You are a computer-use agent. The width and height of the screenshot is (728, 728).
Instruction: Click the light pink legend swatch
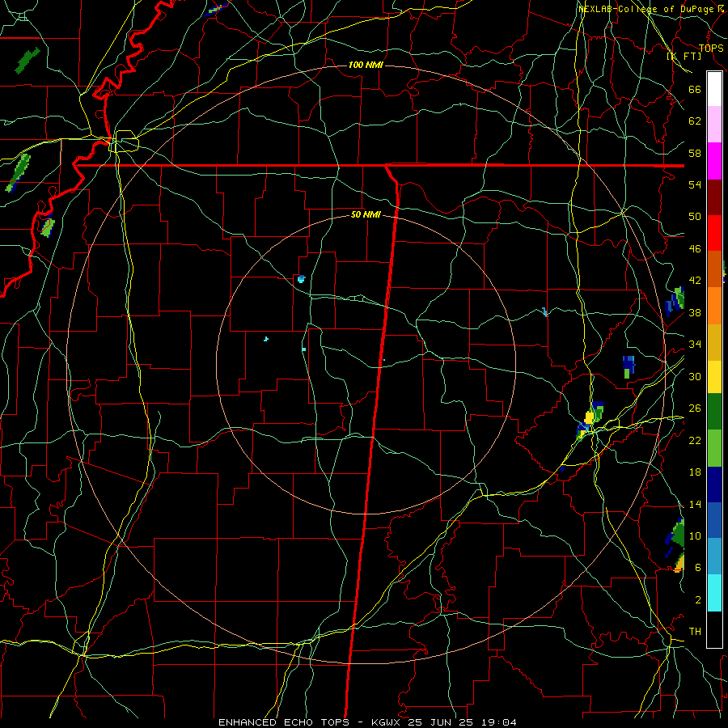[x=714, y=124]
